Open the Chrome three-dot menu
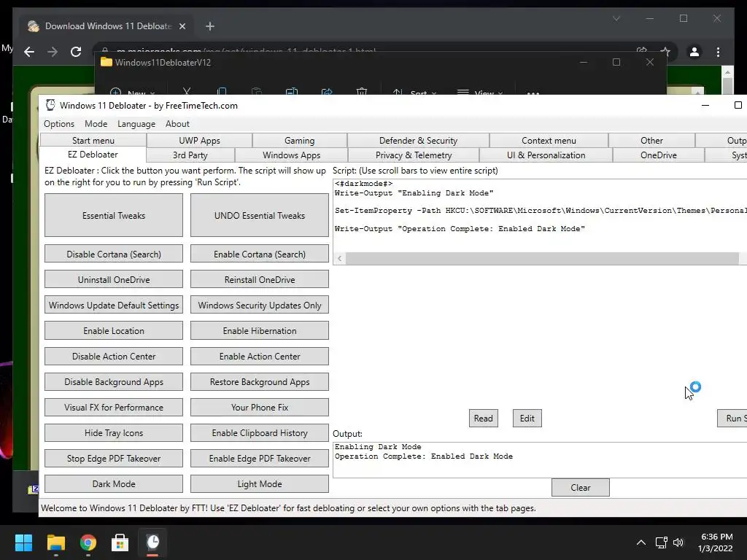The width and height of the screenshot is (747, 560). [718, 52]
